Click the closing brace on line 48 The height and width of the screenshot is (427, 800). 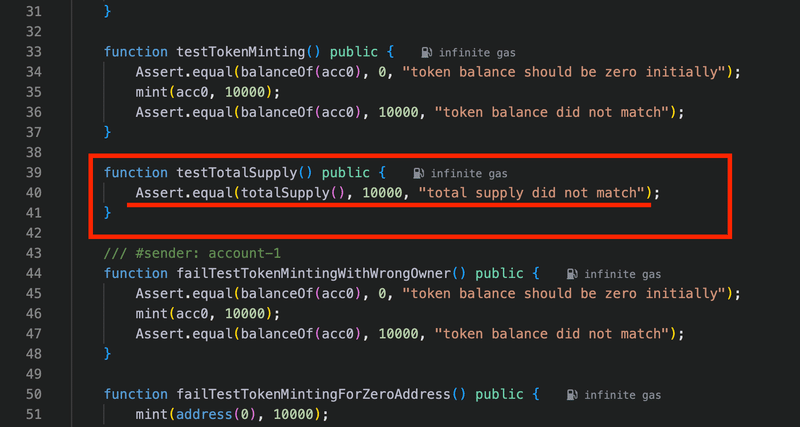(107, 354)
